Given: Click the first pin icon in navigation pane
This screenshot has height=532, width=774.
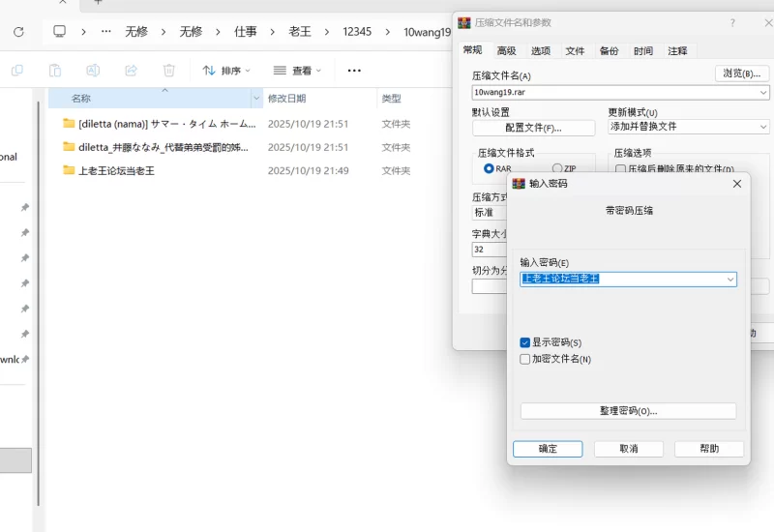Looking at the screenshot, I should [25, 207].
